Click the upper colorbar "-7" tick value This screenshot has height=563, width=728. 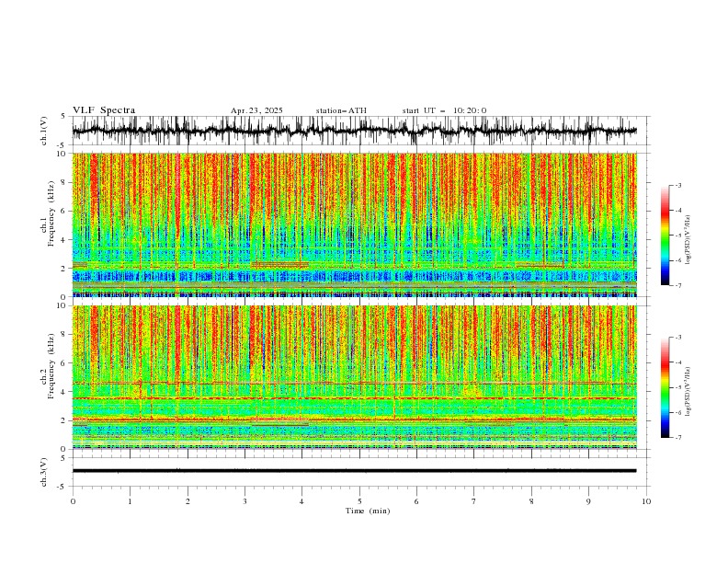[678, 285]
